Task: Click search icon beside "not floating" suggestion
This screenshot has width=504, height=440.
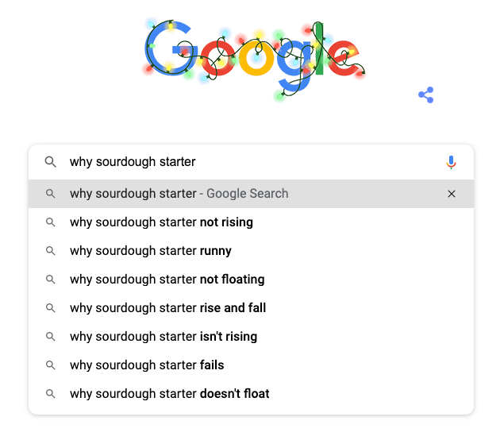Action: 50,280
